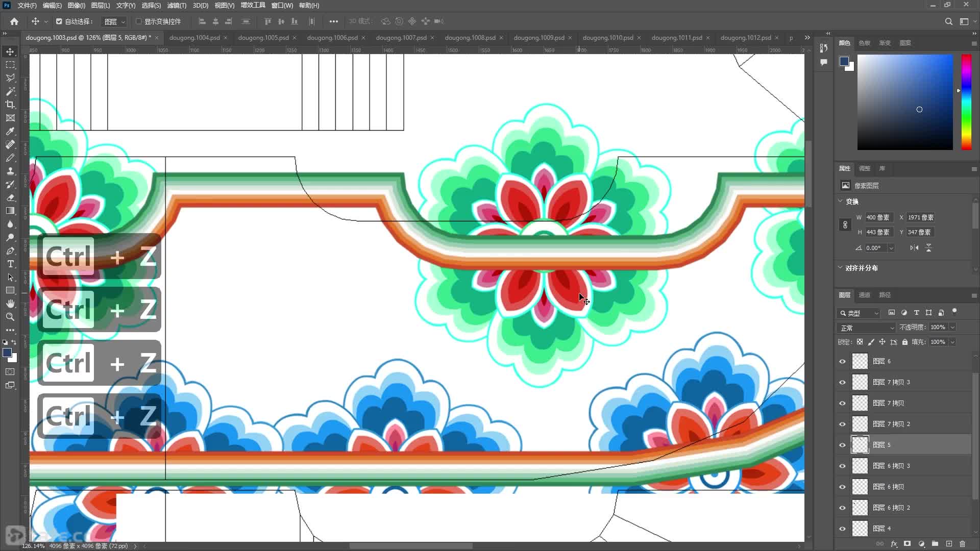
Task: Flip horizontally in the Properties panel
Action: pyautogui.click(x=914, y=248)
